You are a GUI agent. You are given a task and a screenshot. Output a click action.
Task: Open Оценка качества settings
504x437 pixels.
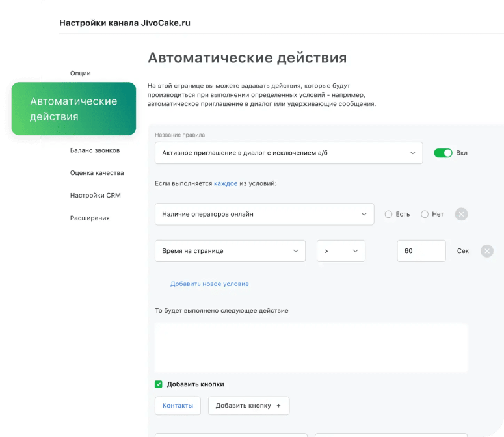(x=97, y=173)
